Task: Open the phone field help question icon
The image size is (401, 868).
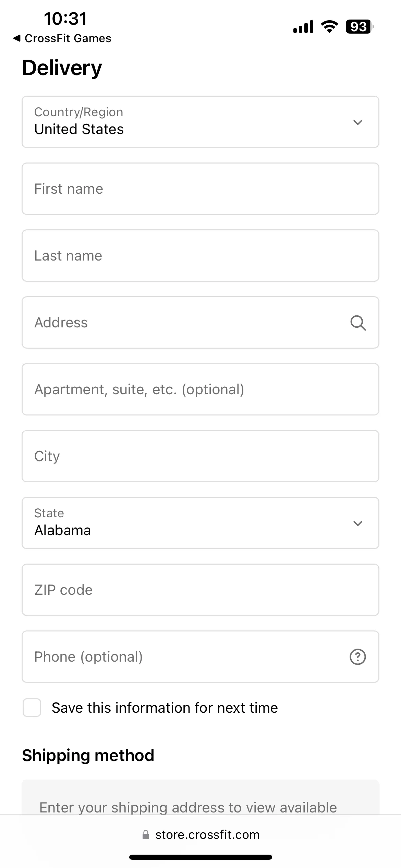Action: pos(357,657)
